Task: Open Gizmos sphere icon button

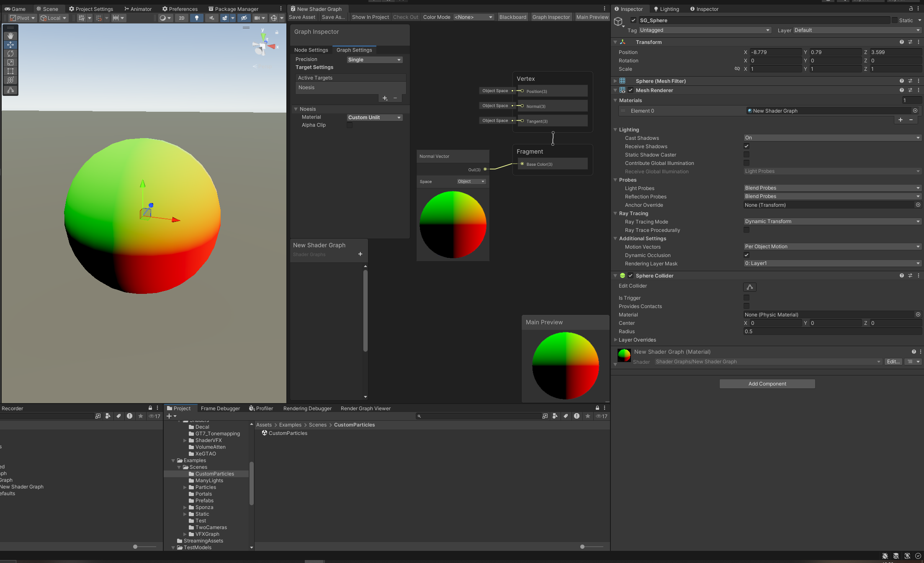Action: [x=274, y=18]
